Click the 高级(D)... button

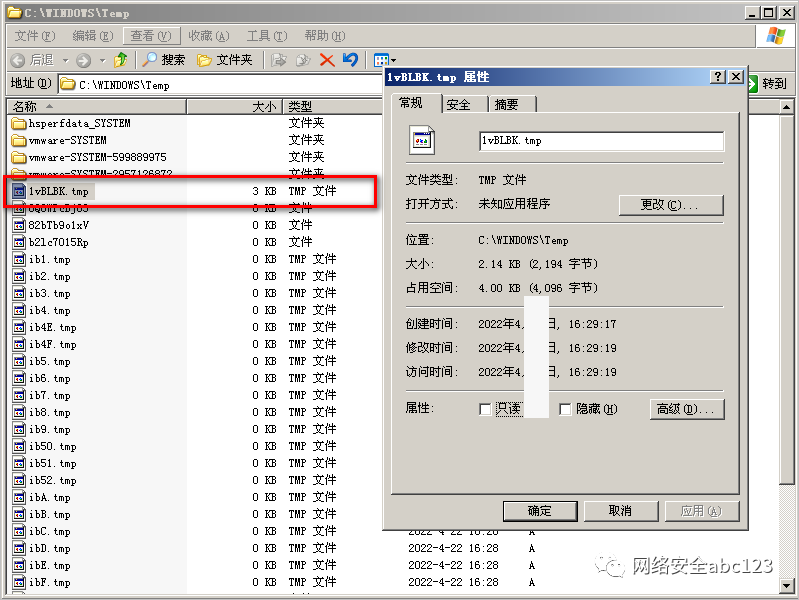(x=687, y=409)
